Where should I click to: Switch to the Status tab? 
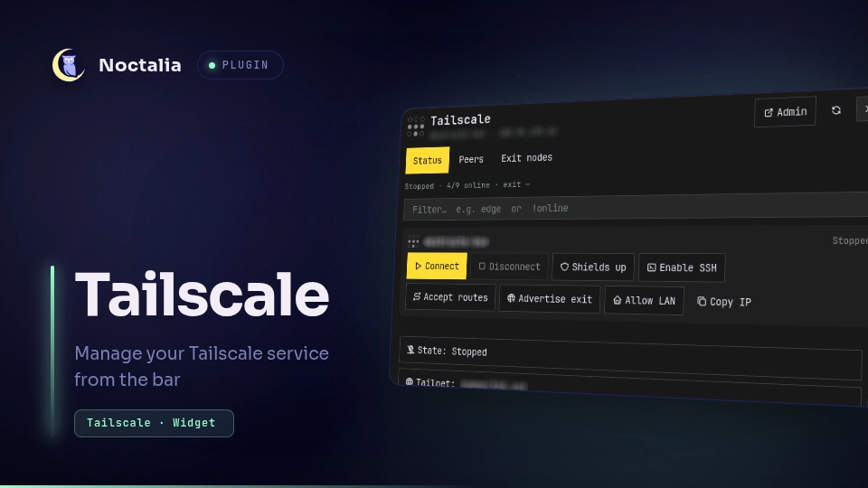[x=428, y=161]
